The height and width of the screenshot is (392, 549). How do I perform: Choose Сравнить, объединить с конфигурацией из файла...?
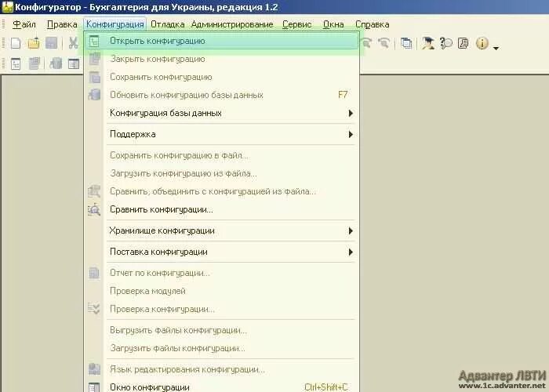click(x=222, y=191)
